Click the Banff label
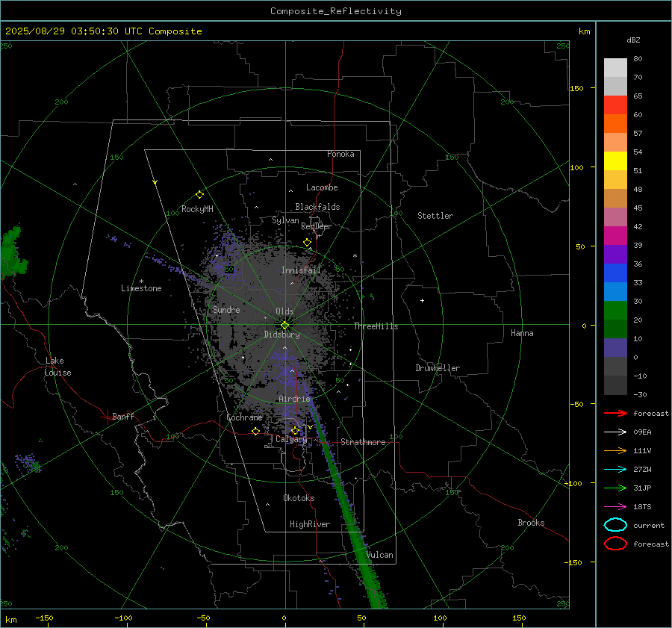The height and width of the screenshot is (628, 672). tap(123, 416)
